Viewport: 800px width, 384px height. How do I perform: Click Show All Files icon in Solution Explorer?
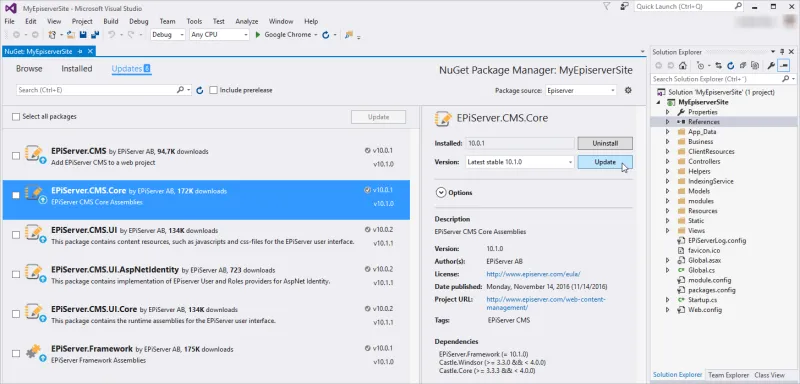tap(755, 65)
